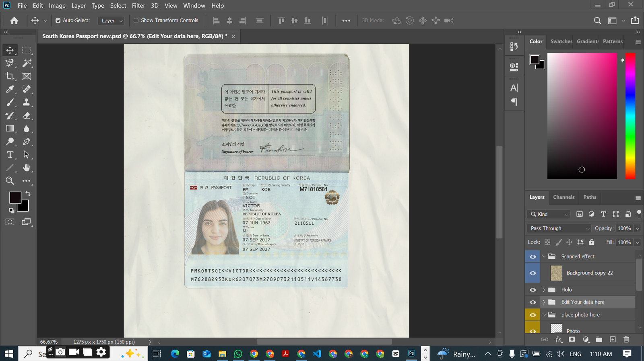Select the Blur tool droplet icon
Image resolution: width=644 pixels, height=361 pixels.
click(x=27, y=129)
